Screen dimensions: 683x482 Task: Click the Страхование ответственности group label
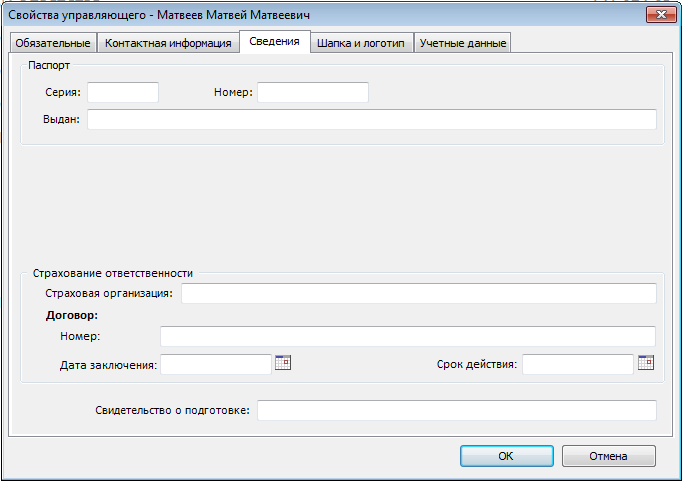point(112,272)
